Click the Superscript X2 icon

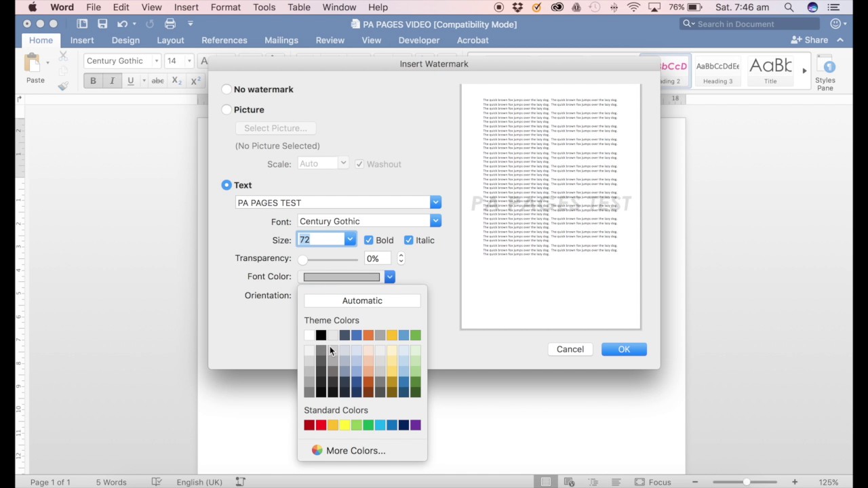click(195, 81)
